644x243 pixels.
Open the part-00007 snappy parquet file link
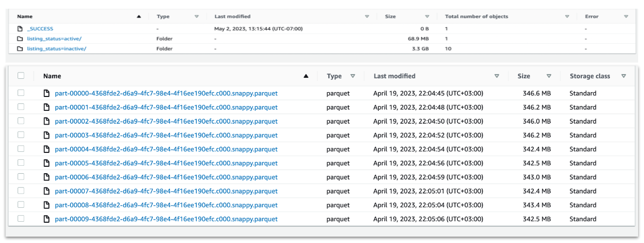(166, 191)
